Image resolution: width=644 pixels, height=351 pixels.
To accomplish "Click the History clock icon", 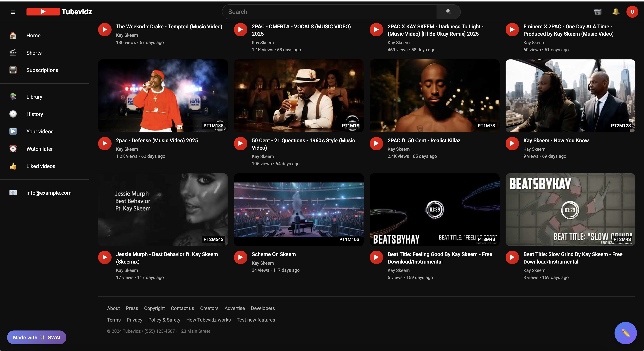I will [x=13, y=114].
